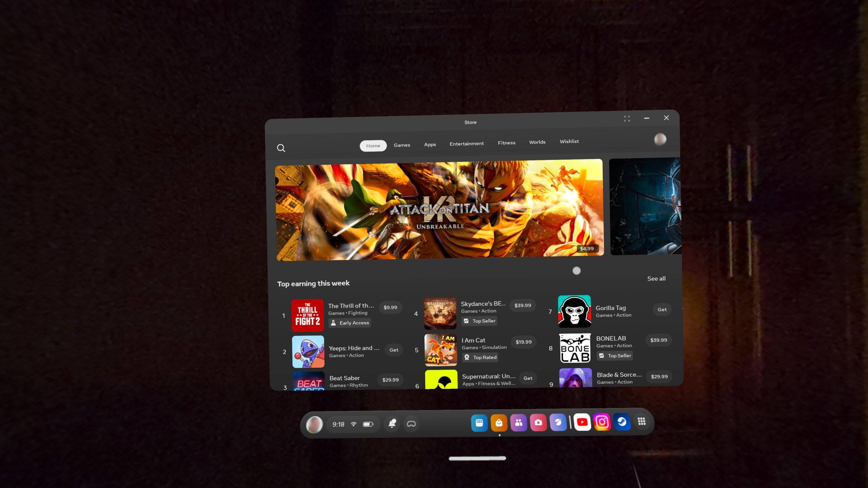Open the Camera icon in dock
868x488 pixels.
click(538, 422)
